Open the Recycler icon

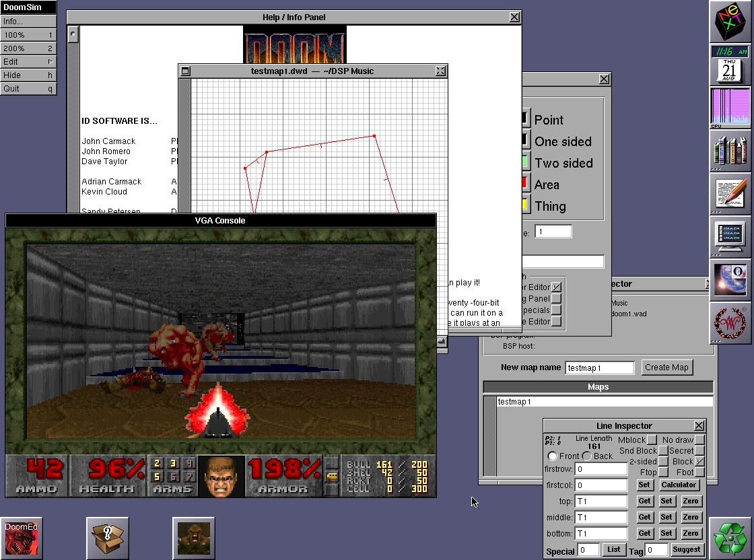[x=730, y=538]
